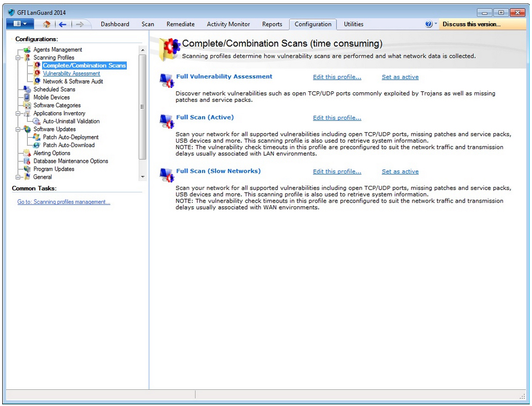Edit the Full Scan (Active) profile
This screenshot has width=532, height=406.
click(x=337, y=118)
